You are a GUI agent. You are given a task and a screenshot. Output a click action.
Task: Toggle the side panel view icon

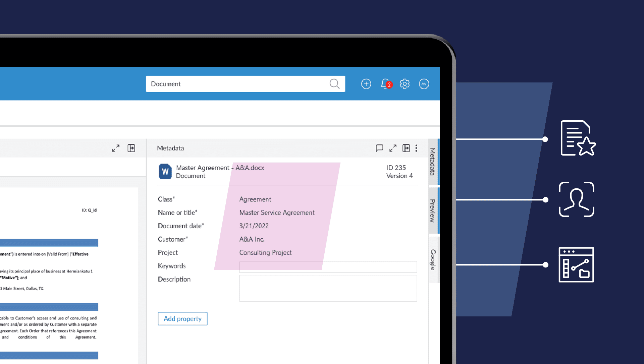tap(131, 147)
